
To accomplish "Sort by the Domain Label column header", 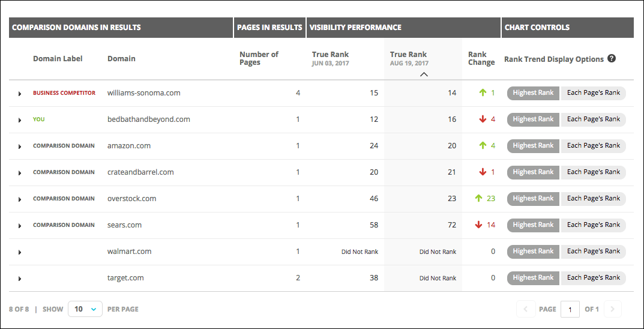I will coord(58,59).
